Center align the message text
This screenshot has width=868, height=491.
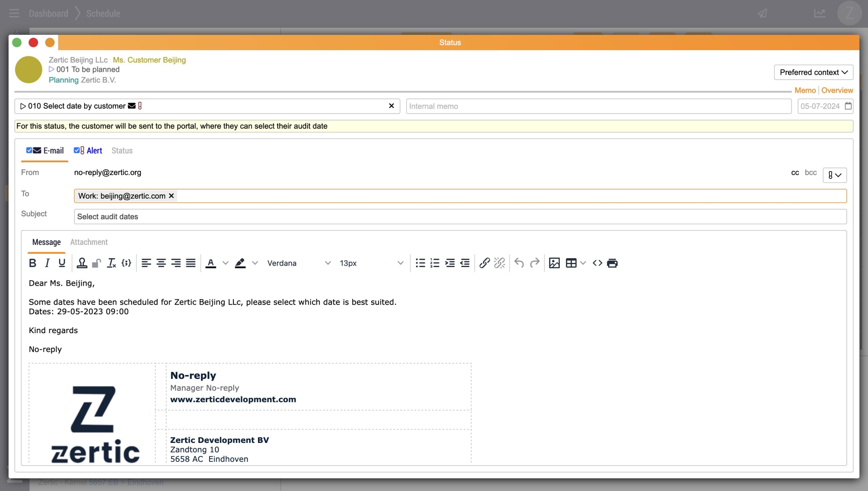161,263
